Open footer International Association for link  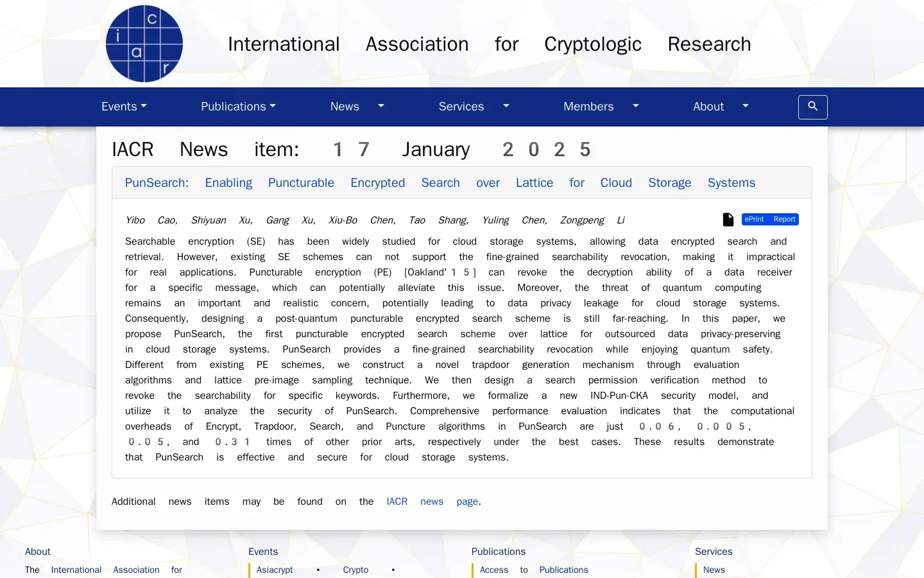(117, 570)
